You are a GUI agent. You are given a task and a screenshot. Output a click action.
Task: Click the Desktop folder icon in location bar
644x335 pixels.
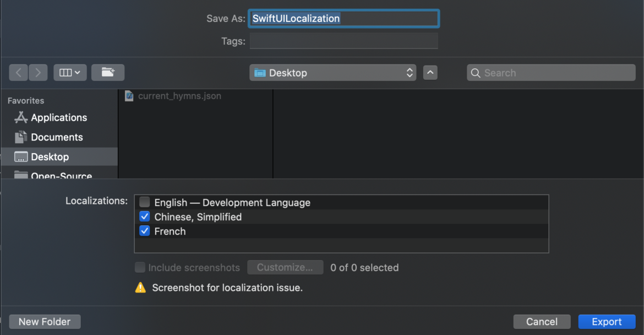pyautogui.click(x=261, y=72)
